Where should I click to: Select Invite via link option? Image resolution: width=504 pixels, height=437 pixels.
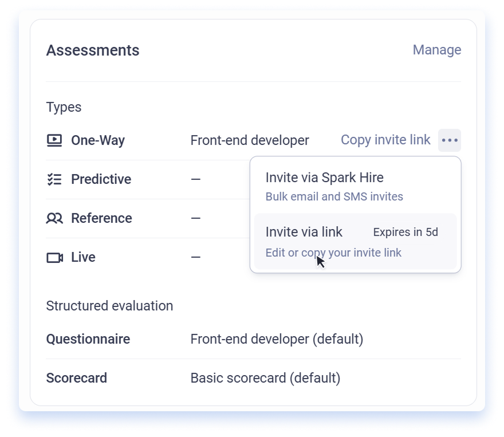pyautogui.click(x=355, y=241)
